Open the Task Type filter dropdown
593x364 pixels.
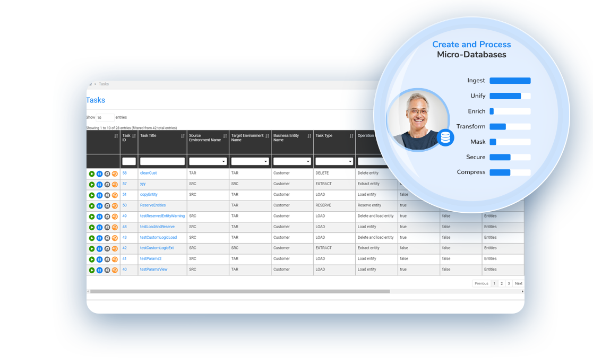(333, 161)
